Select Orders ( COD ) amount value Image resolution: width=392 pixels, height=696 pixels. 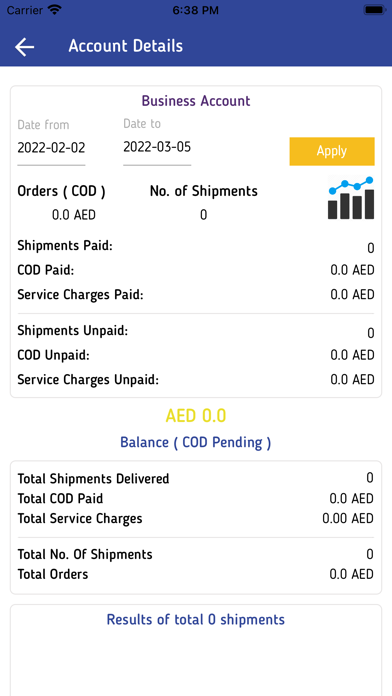(x=74, y=215)
